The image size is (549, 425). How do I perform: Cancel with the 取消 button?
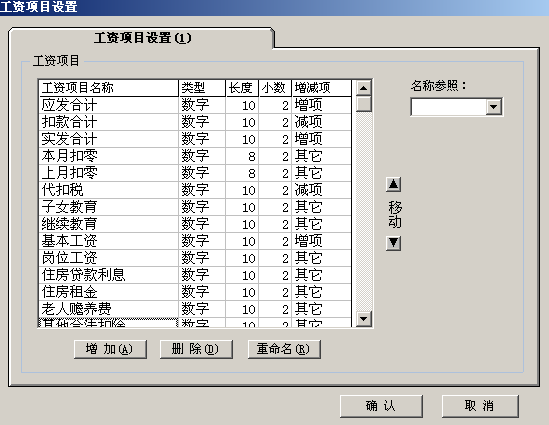[480, 406]
